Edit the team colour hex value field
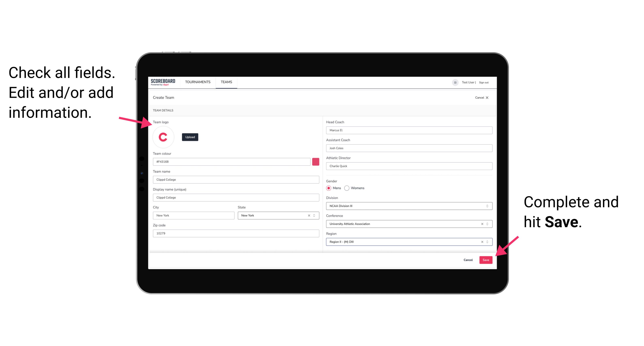644x346 pixels. click(x=232, y=161)
